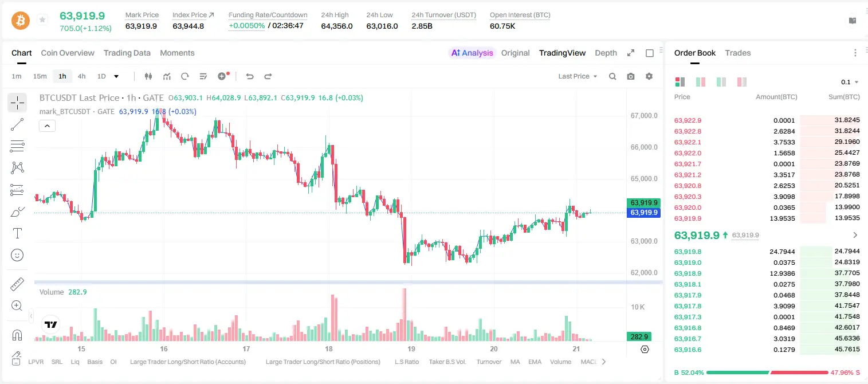Take a chart snapshot with camera icon
This screenshot has width=868, height=384.
[631, 76]
